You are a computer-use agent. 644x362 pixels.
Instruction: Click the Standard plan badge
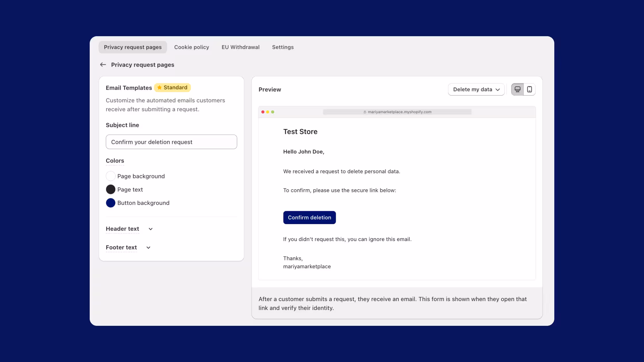tap(172, 88)
